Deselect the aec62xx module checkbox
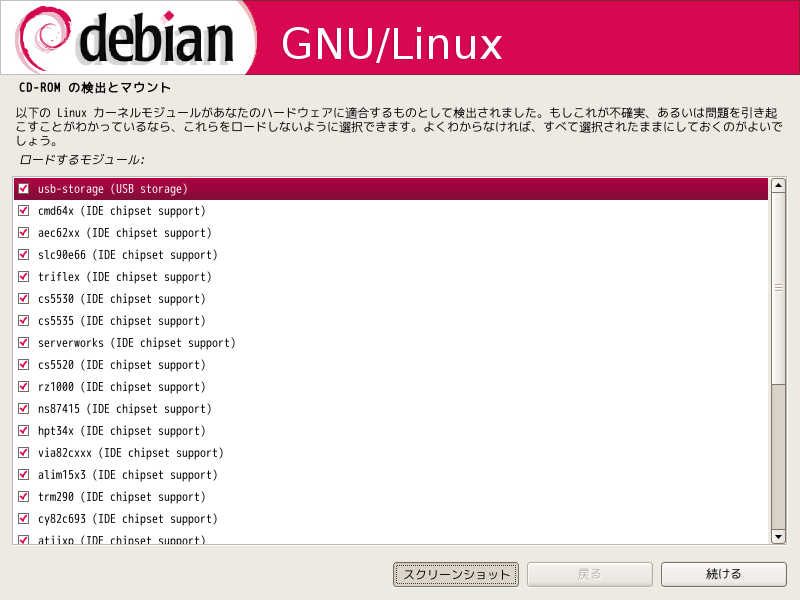The width and height of the screenshot is (800, 600). pos(23,233)
